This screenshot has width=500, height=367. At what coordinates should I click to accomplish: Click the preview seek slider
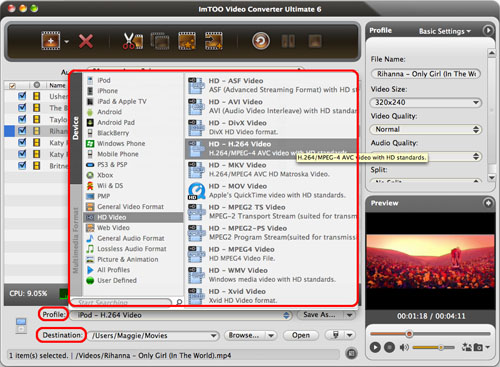point(430,334)
